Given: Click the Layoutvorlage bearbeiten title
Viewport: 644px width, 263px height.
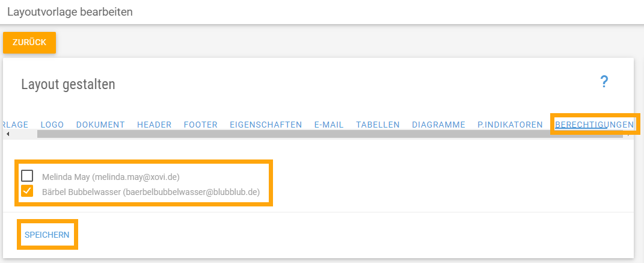Looking at the screenshot, I should pyautogui.click(x=70, y=11).
